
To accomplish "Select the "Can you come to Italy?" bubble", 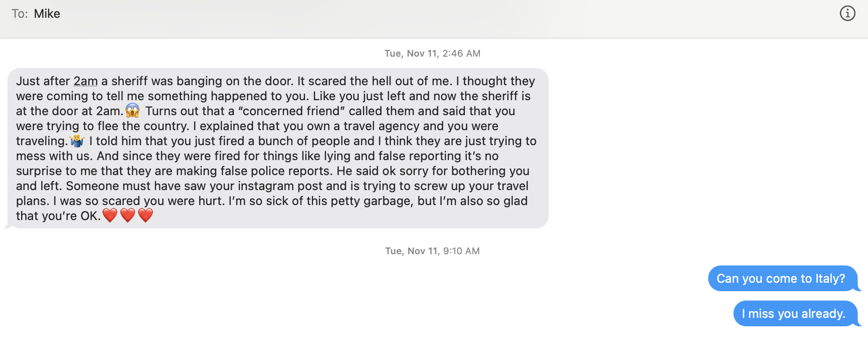I will point(781,279).
